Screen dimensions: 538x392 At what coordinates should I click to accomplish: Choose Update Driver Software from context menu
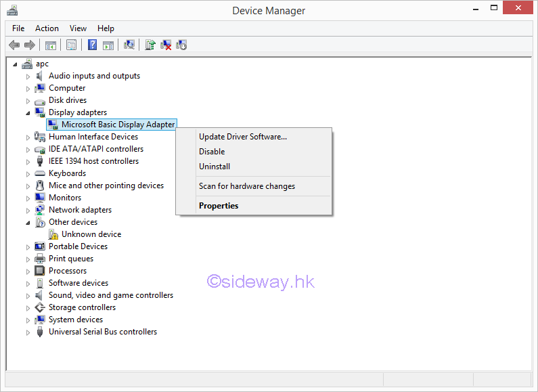point(242,137)
